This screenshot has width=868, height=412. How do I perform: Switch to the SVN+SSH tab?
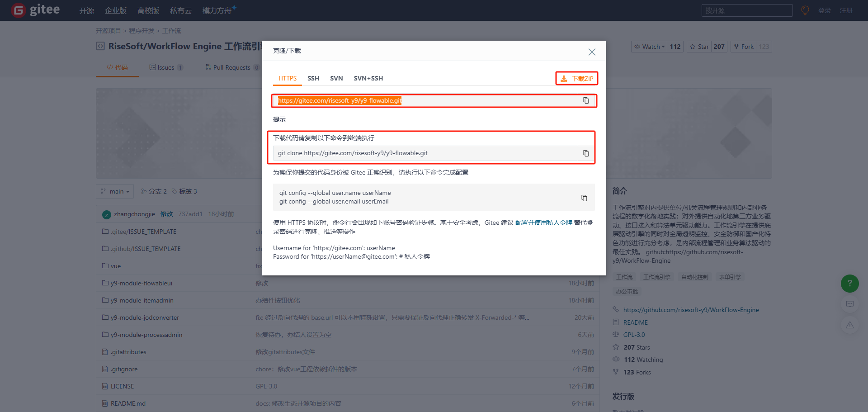tap(368, 78)
